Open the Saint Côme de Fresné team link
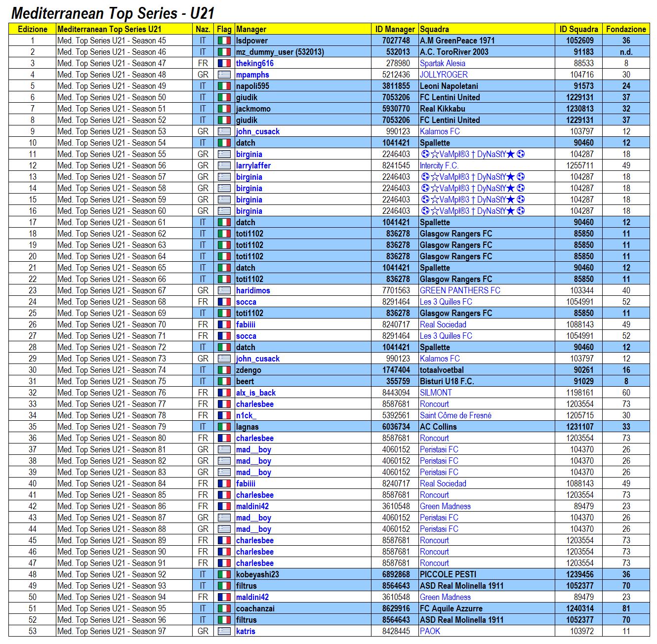This screenshot has height=644, width=657. coord(455,415)
